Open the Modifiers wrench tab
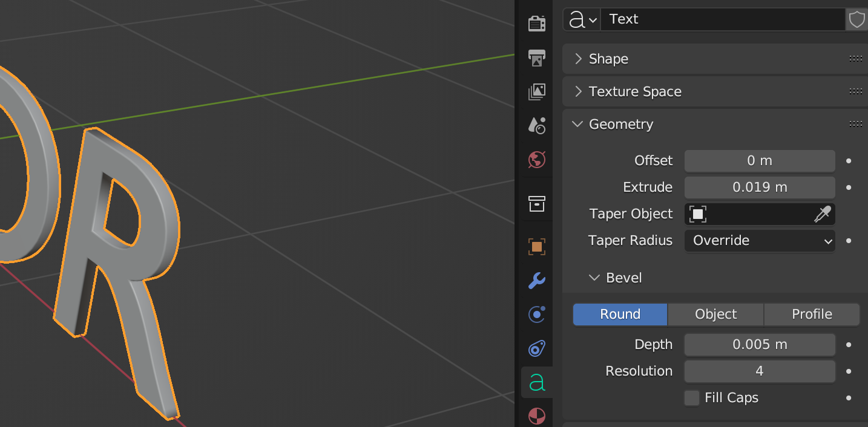 pyautogui.click(x=536, y=281)
